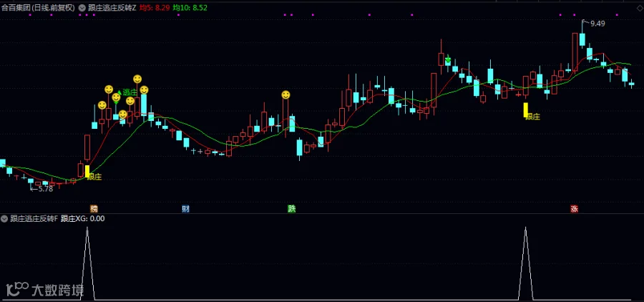Click the 跟庄XG: 0.00 indicator value
Viewport: 644px width, 302px height.
[82, 218]
